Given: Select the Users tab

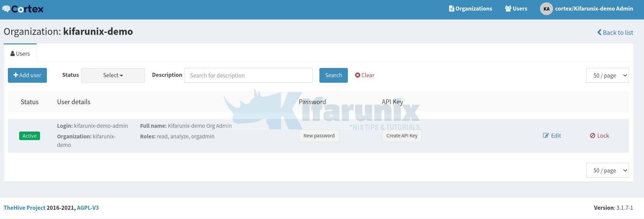Looking at the screenshot, I should (20, 54).
